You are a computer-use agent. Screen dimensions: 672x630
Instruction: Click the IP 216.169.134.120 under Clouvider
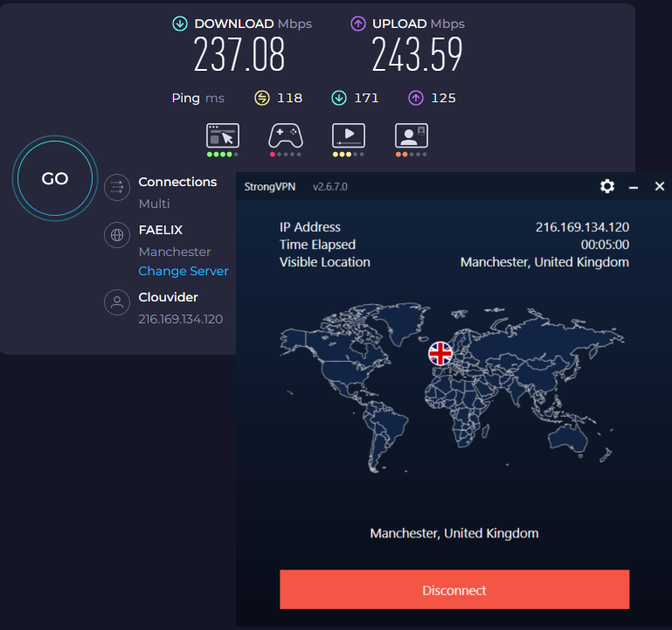(180, 319)
